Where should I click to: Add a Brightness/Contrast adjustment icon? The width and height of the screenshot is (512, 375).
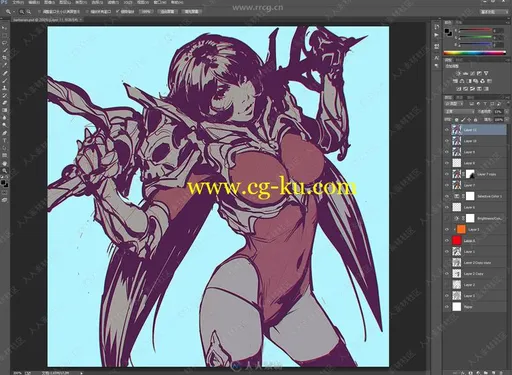458,73
